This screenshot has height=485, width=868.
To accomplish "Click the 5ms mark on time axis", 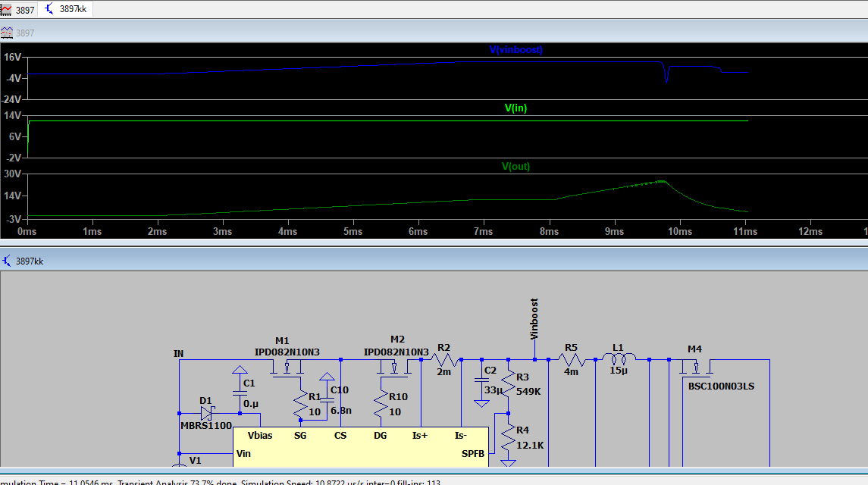I will point(353,231).
